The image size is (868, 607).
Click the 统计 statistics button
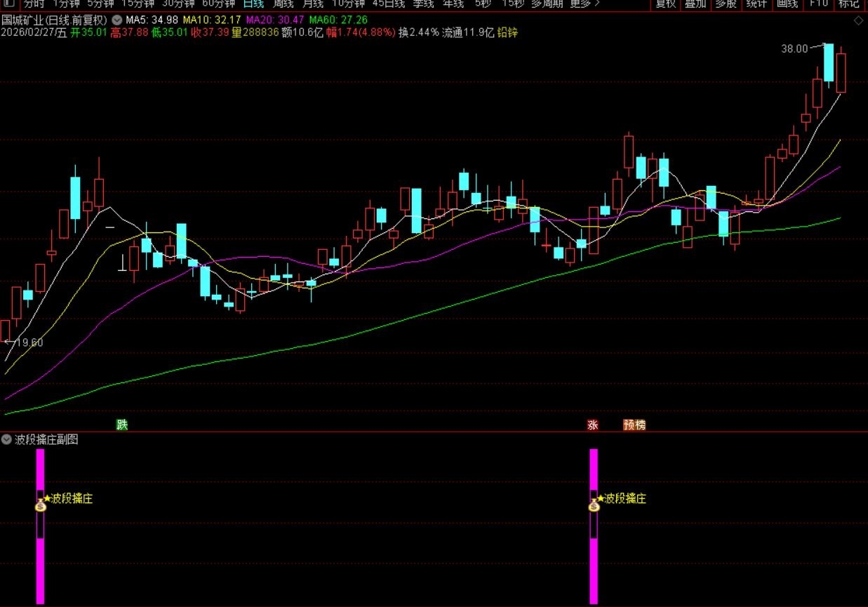tap(756, 4)
